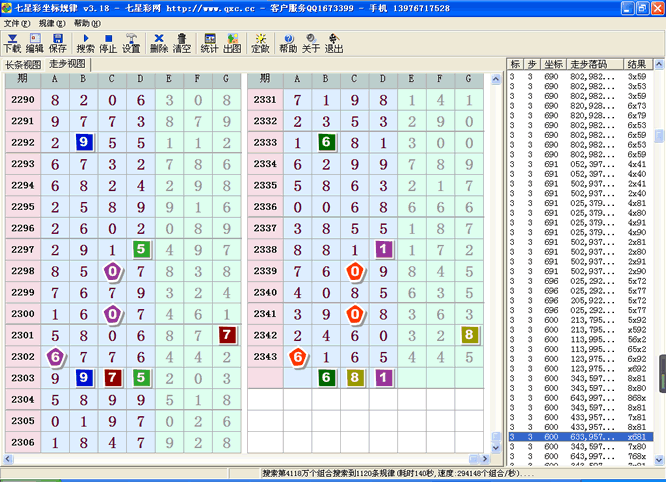Select result row with 56x2
Screen dimensions: 666x482
581,339
